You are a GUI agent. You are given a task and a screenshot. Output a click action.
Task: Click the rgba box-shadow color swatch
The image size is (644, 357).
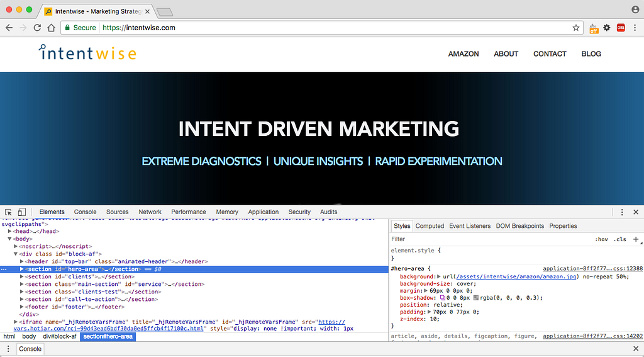(x=476, y=298)
